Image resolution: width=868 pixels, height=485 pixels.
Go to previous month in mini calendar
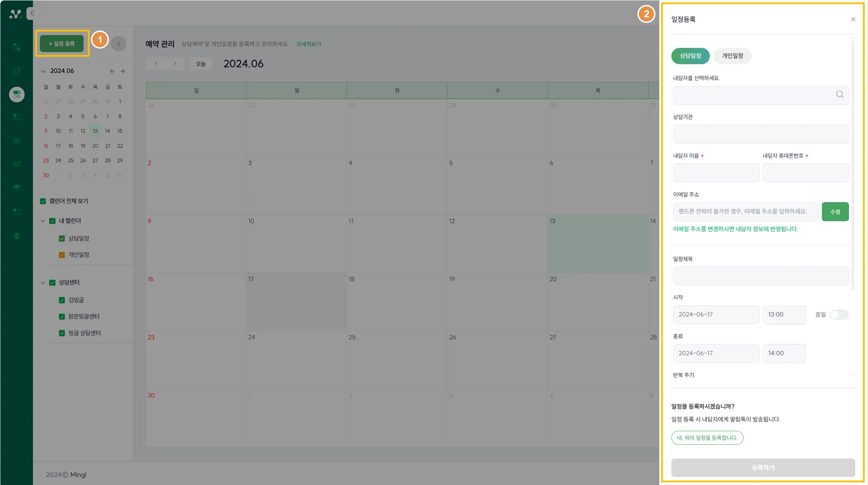pyautogui.click(x=112, y=71)
